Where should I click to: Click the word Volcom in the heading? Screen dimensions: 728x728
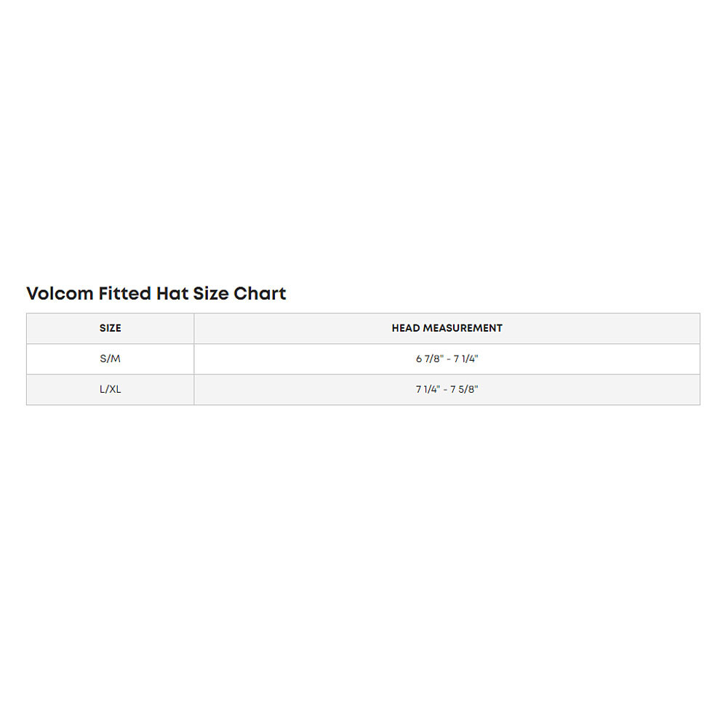point(60,293)
